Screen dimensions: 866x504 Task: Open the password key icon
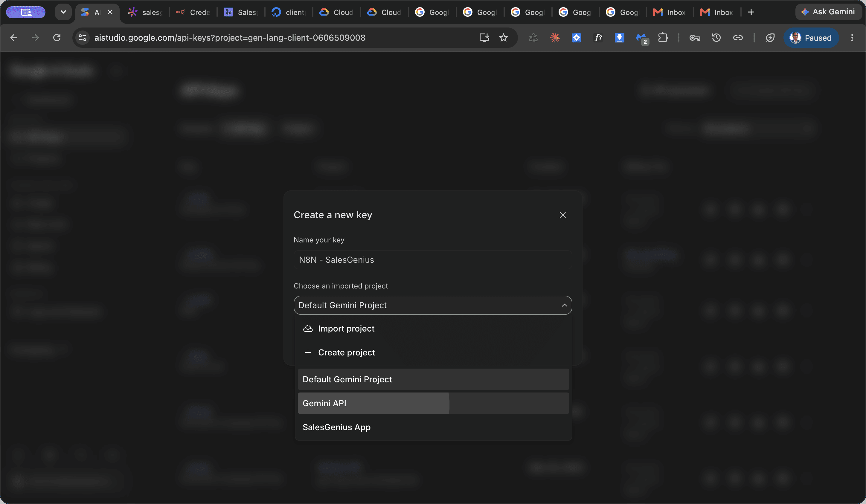[695, 38]
